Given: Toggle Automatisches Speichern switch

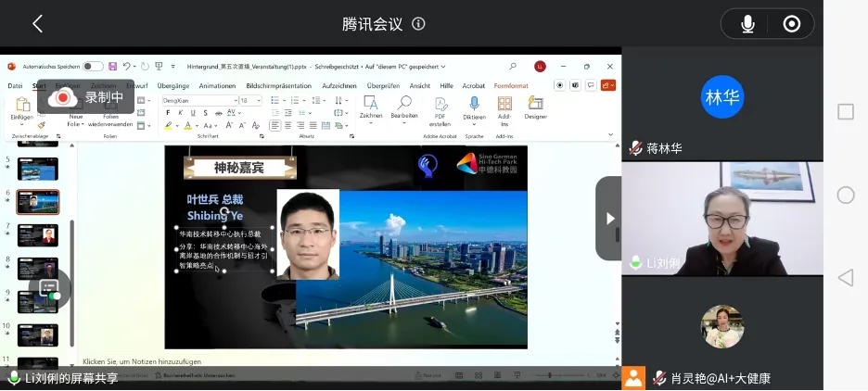Looking at the screenshot, I should [93, 67].
